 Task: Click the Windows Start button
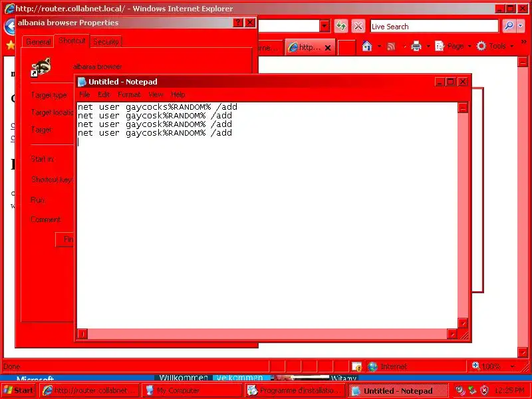tap(19, 390)
